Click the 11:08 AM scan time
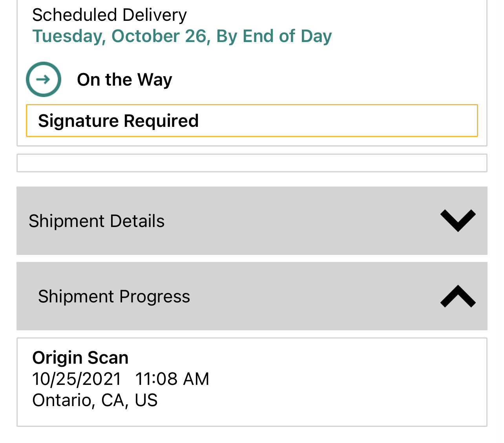Viewport: 504px width, 443px height. tap(172, 379)
